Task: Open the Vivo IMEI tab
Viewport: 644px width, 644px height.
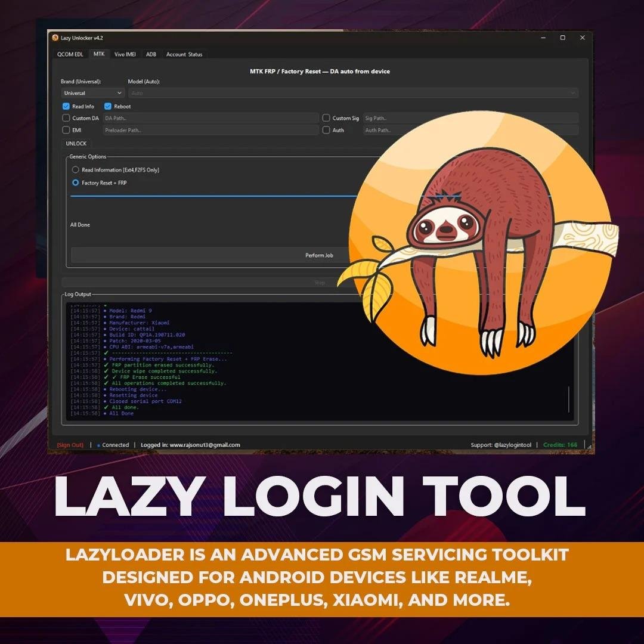Action: (125, 54)
